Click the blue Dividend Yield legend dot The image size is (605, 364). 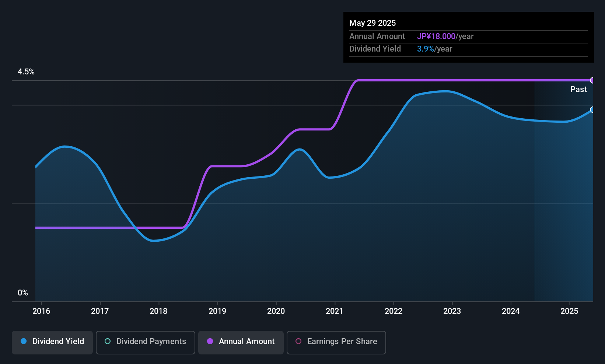[24, 341]
